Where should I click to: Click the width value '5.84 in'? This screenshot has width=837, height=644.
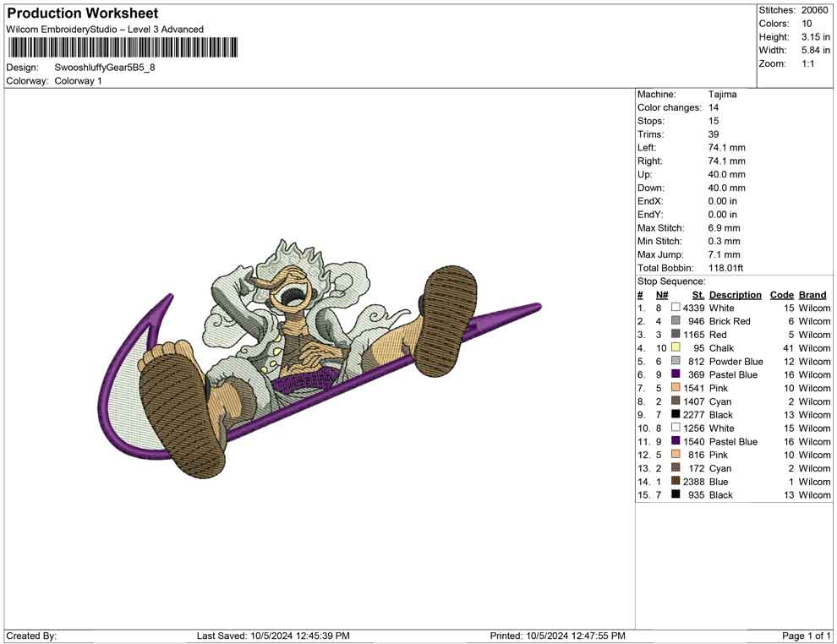pyautogui.click(x=815, y=50)
